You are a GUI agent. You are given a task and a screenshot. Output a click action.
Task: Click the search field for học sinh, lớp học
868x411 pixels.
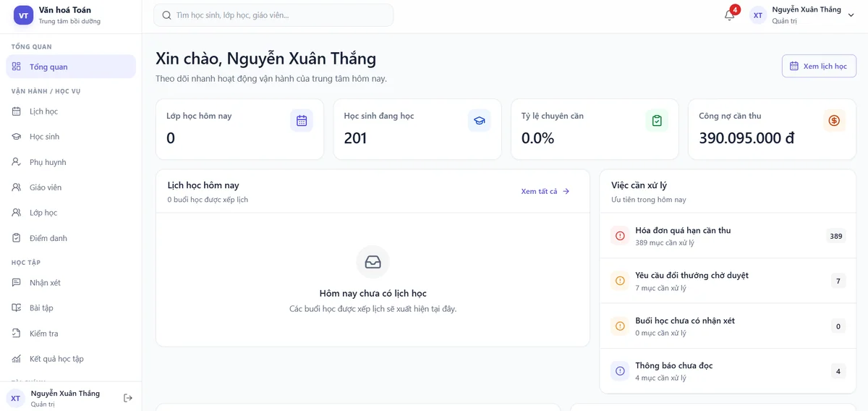pos(273,15)
